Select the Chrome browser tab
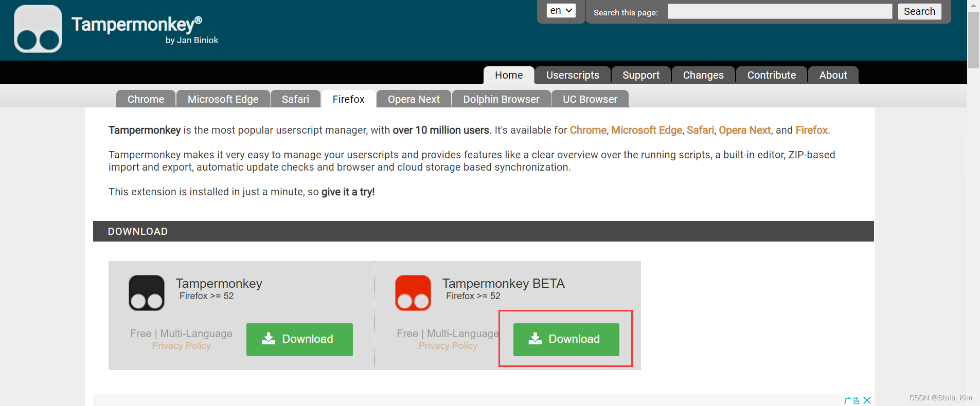 click(146, 99)
